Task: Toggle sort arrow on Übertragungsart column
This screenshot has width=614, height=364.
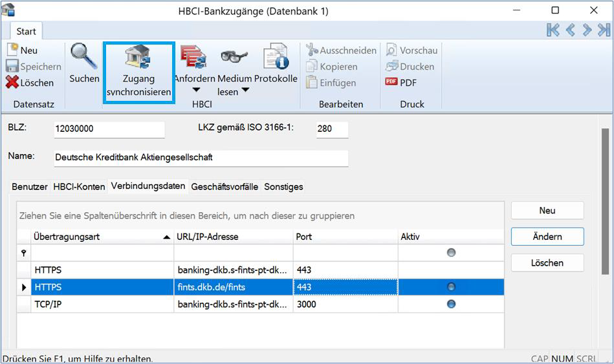Action: pos(167,237)
